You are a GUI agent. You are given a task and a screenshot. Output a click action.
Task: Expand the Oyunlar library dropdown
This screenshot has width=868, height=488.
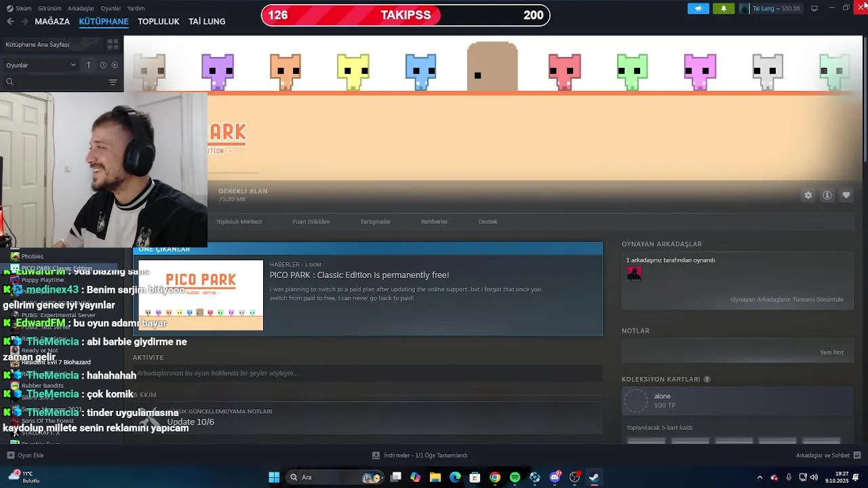pos(41,65)
